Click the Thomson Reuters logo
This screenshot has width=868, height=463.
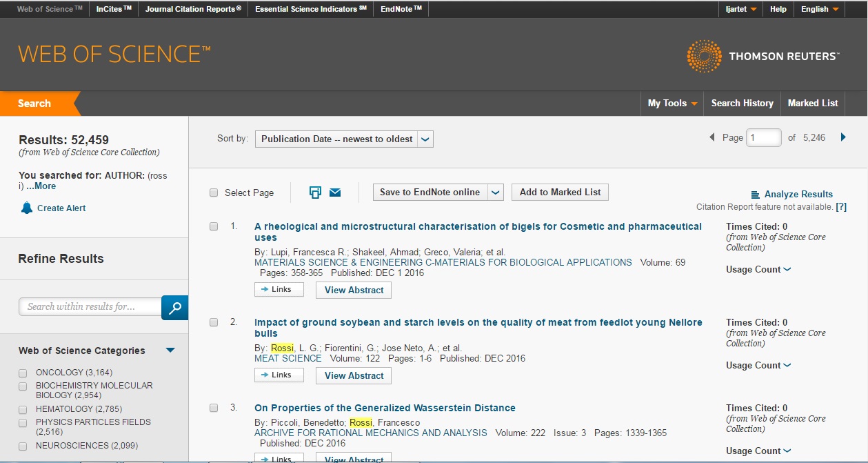click(x=763, y=56)
